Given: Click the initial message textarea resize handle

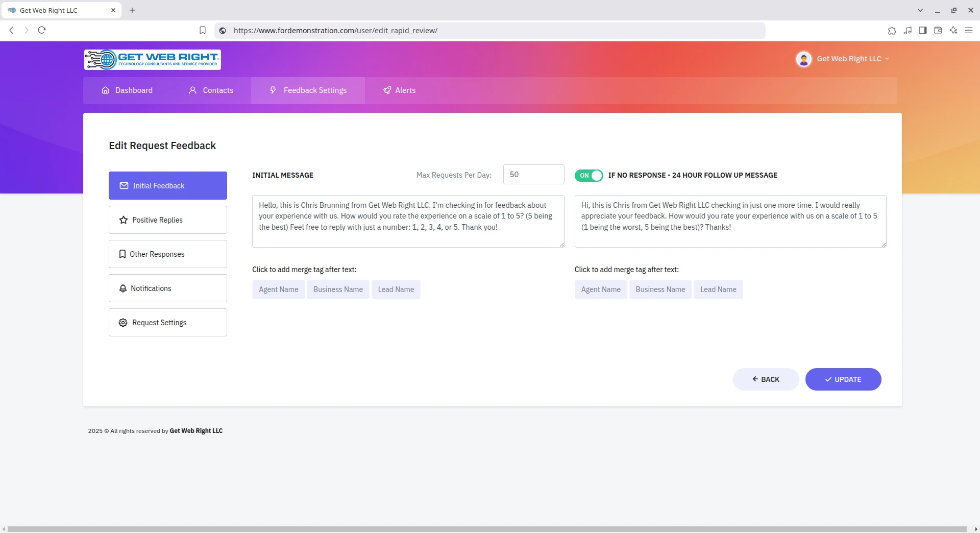Looking at the screenshot, I should click(x=561, y=245).
